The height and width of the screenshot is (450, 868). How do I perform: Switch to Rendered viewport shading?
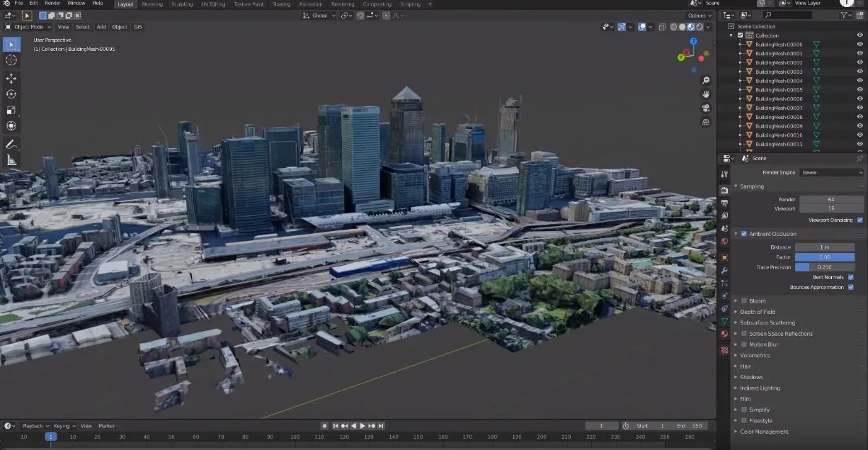click(x=700, y=27)
